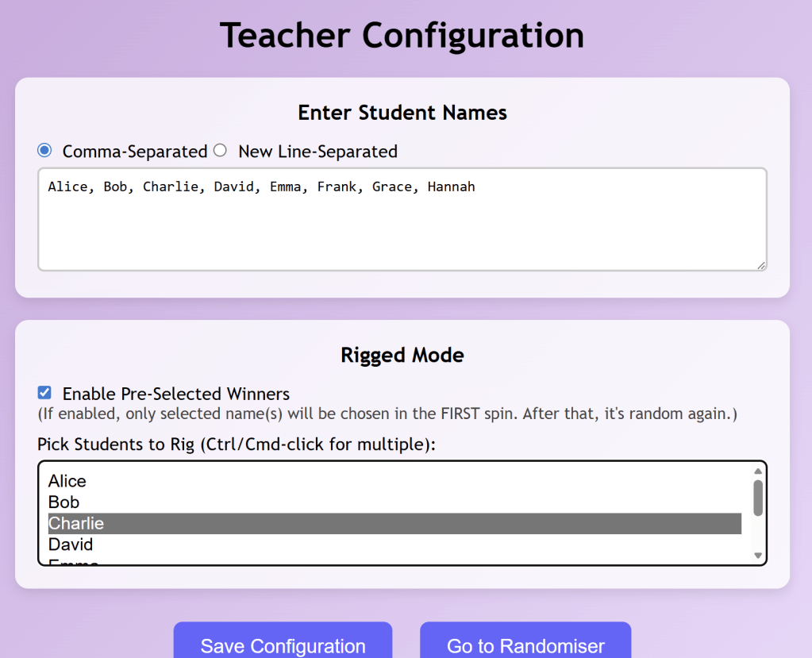Image resolution: width=812 pixels, height=658 pixels.
Task: Click the scroll down arrow in student list
Action: 757,556
